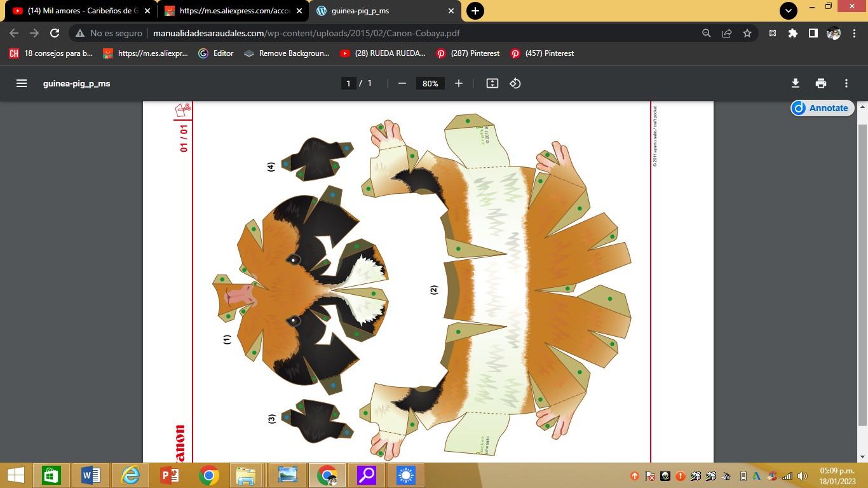Open the Remove Background bookmark
This screenshot has height=488, width=868.
pos(287,53)
